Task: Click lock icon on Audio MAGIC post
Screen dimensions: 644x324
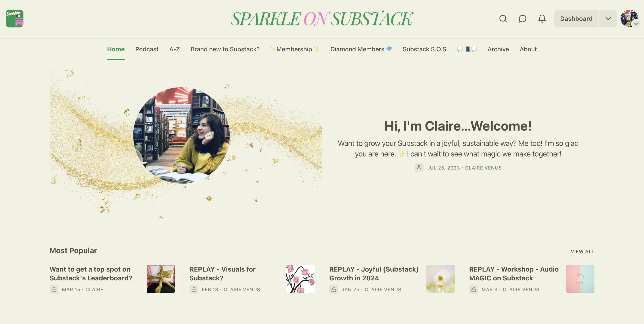Action: [473, 289]
